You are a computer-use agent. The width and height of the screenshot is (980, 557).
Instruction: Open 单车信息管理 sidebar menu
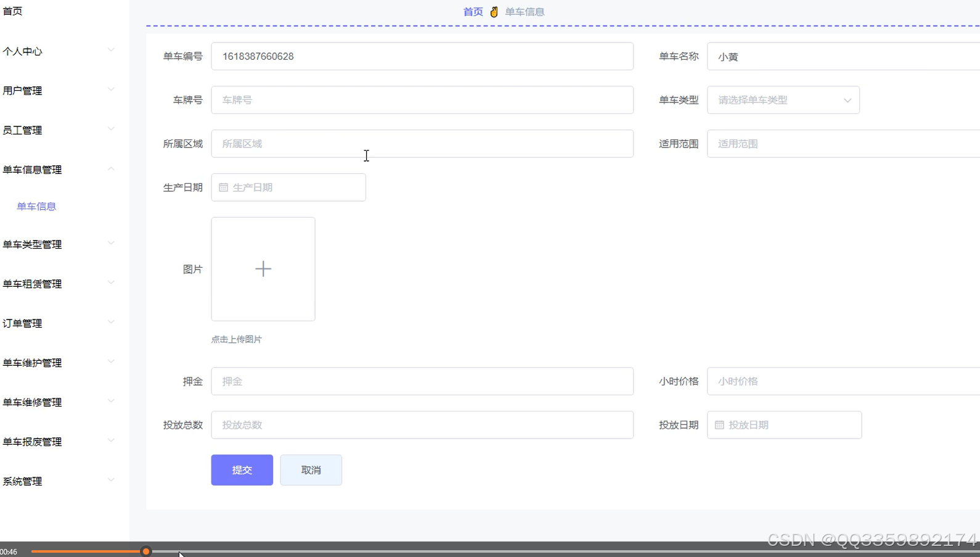coord(32,170)
